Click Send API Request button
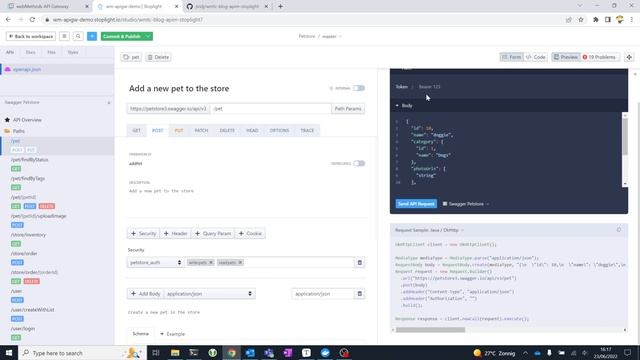This screenshot has width=640, height=360. coord(416,204)
